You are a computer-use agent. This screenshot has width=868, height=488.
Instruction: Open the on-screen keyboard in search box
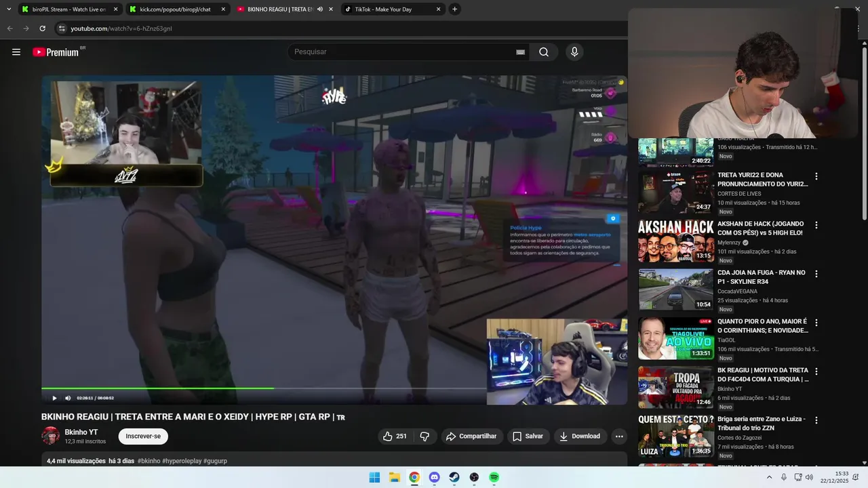coord(520,52)
